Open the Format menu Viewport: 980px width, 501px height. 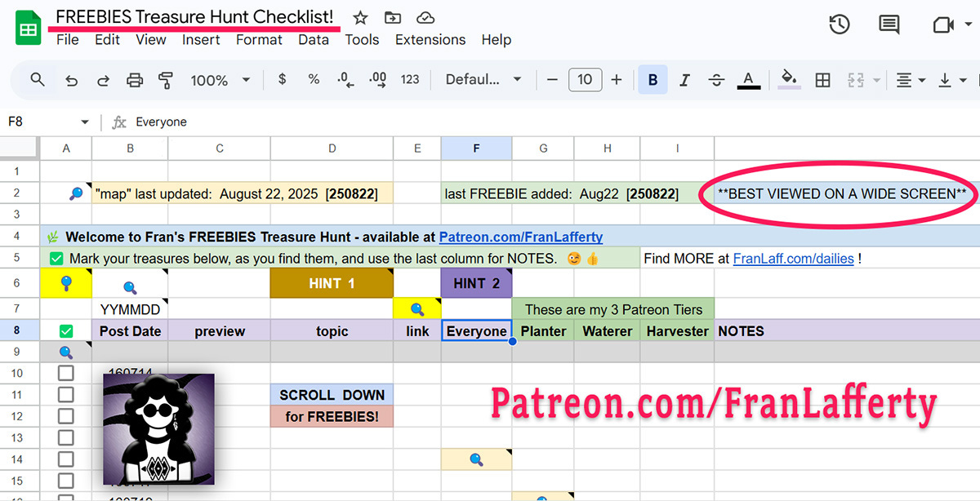[259, 39]
